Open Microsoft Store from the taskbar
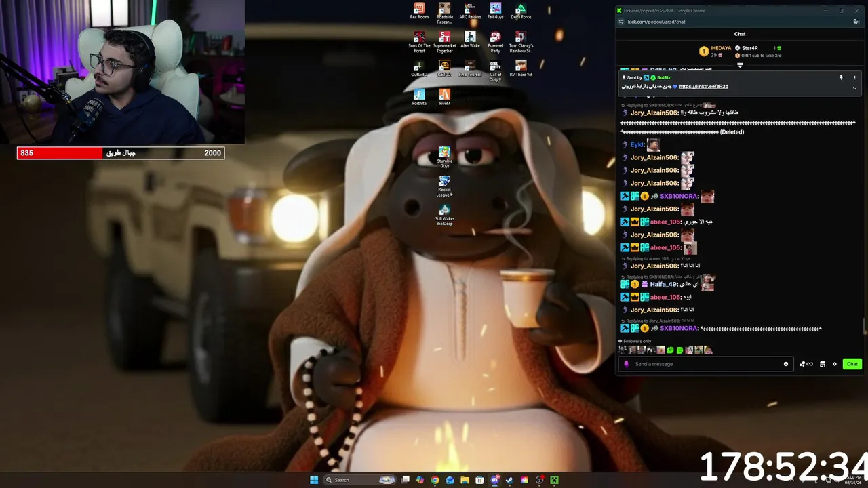Viewport: 868px width, 488px height. click(x=479, y=480)
